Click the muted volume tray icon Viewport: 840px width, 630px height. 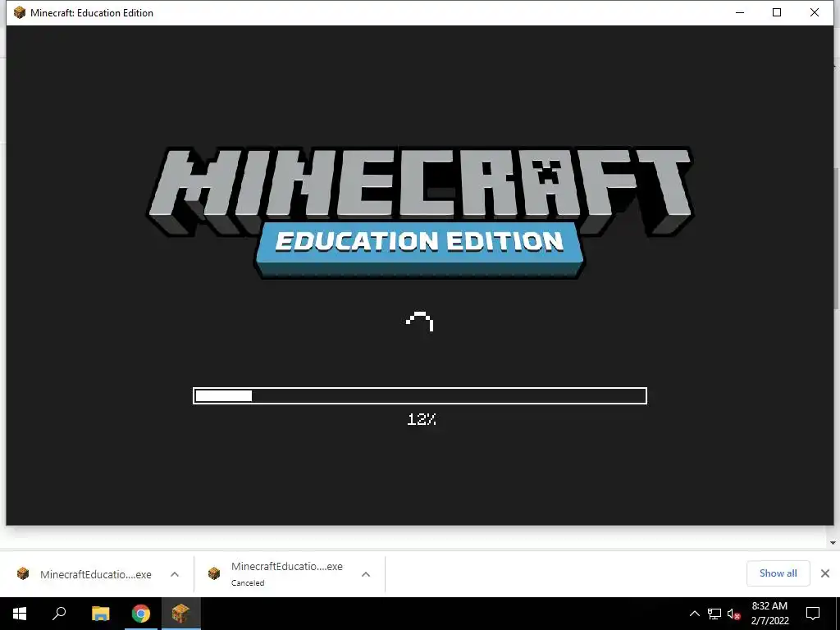coord(734,614)
